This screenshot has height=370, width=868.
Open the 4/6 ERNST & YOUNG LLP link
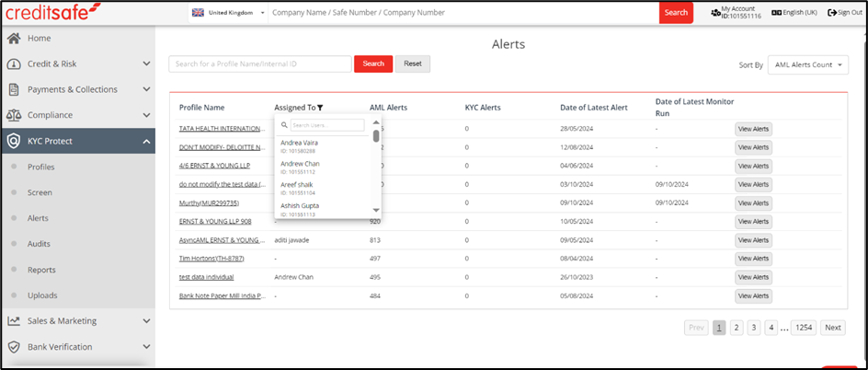coord(214,166)
